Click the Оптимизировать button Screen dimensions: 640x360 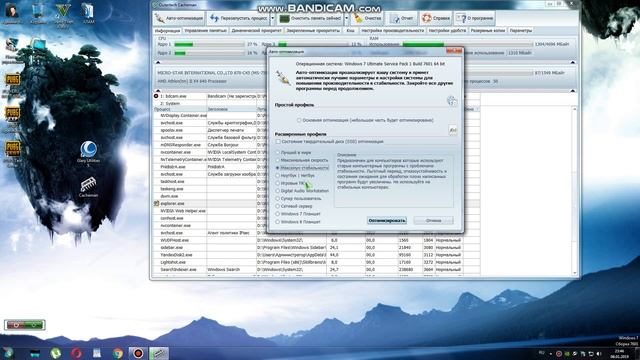[x=387, y=220]
